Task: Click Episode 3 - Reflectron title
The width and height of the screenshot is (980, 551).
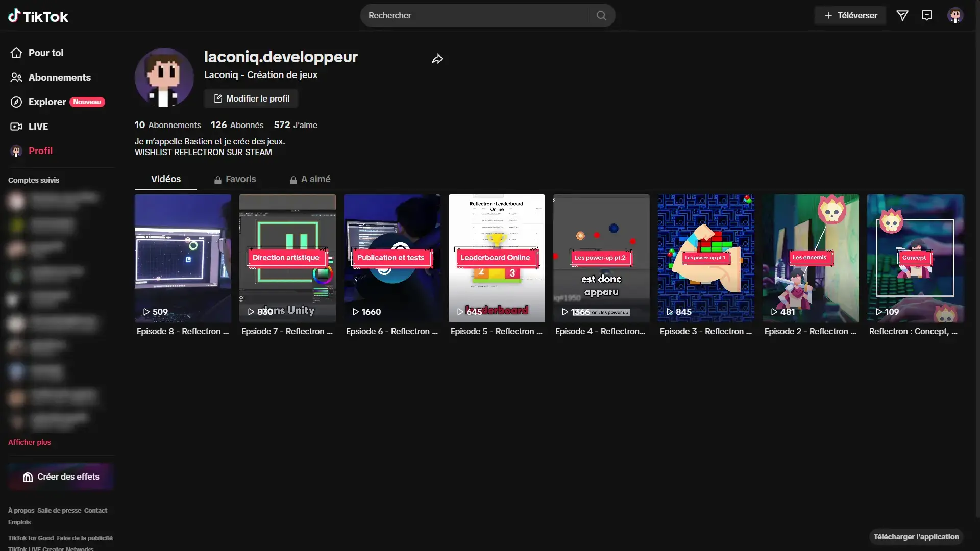Action: [706, 332]
